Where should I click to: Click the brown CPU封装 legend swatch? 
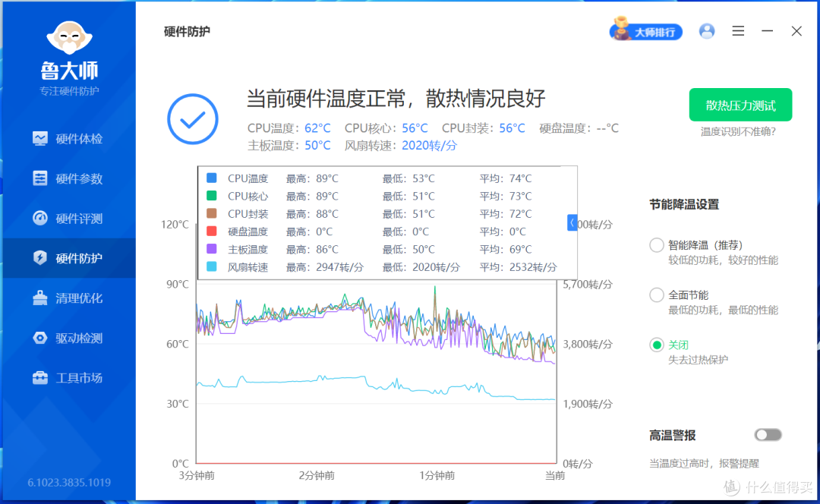(212, 213)
